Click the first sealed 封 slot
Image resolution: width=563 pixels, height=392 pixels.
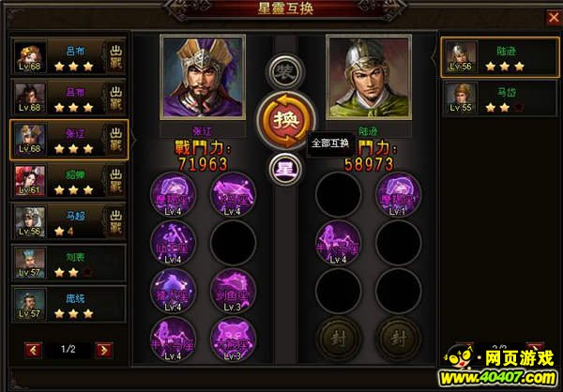pyautogui.click(x=339, y=339)
